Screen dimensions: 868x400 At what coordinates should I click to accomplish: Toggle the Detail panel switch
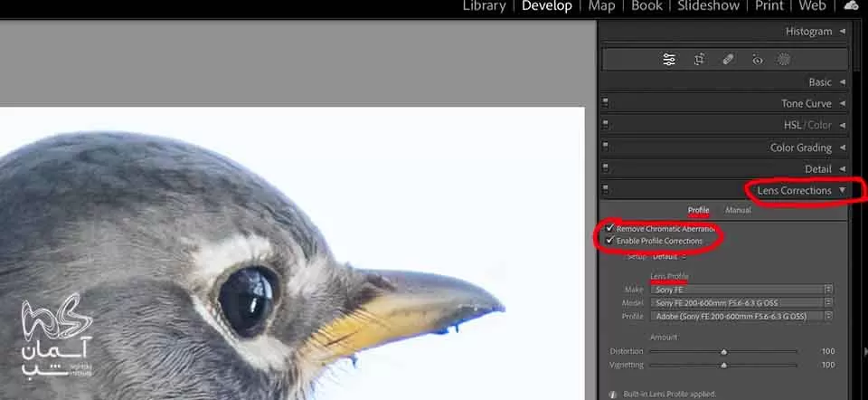coord(605,168)
